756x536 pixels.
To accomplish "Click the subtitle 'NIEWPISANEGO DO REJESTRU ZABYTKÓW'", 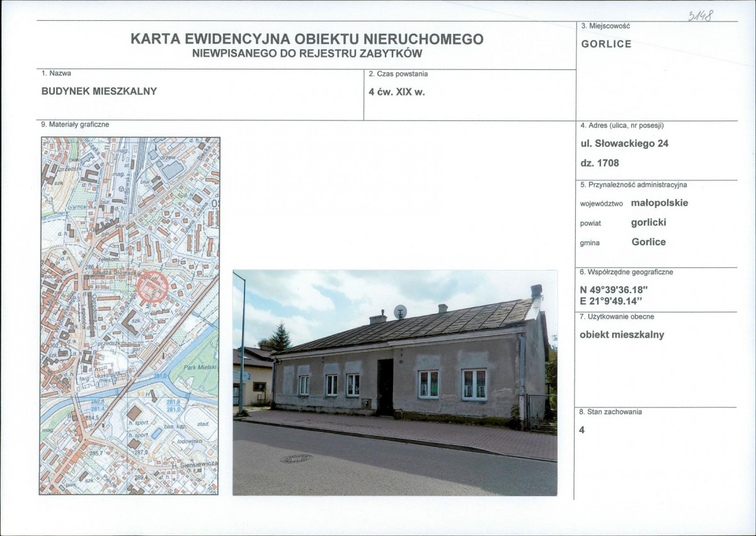I will [x=307, y=54].
